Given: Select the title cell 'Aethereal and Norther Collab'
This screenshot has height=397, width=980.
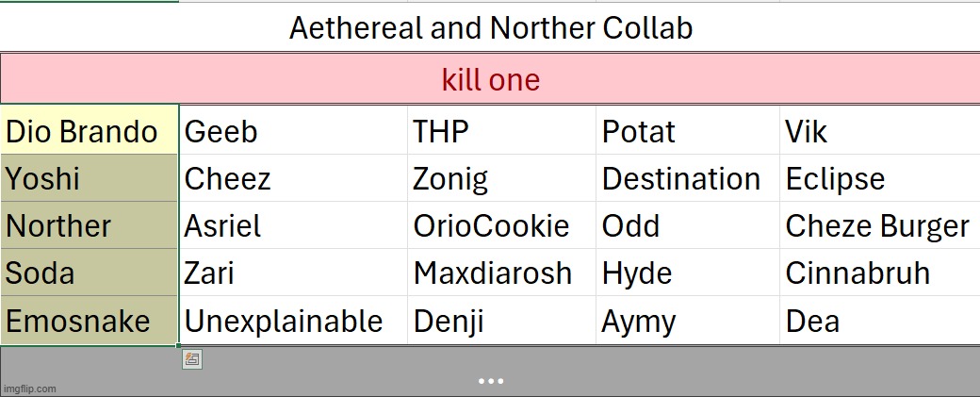Looking at the screenshot, I should point(490,27).
